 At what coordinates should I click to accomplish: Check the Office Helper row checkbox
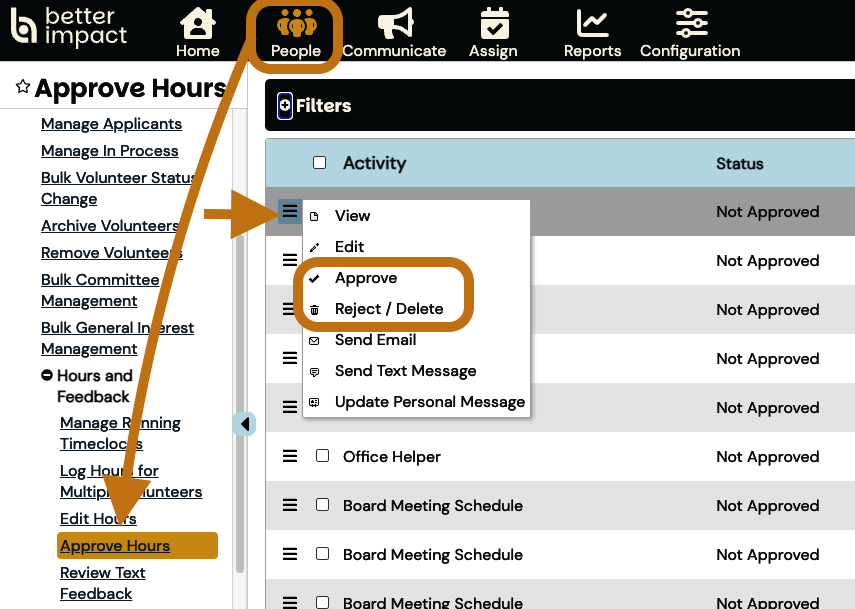pos(322,456)
